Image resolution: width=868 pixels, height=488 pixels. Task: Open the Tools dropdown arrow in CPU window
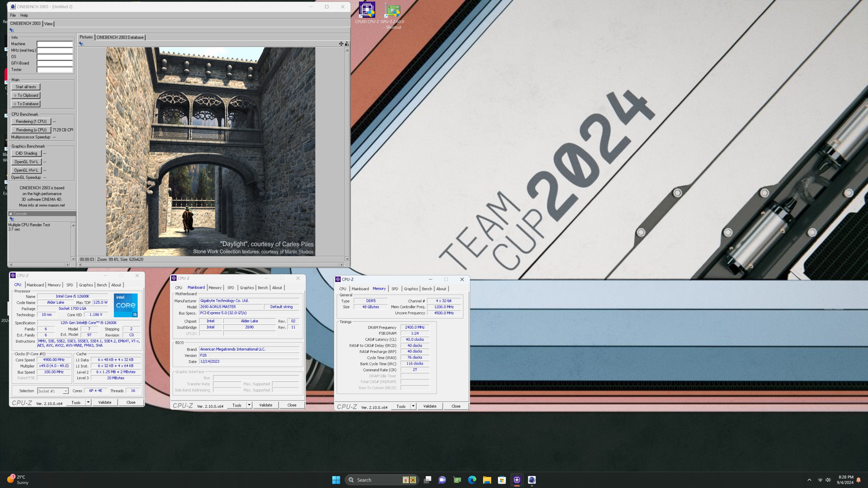[88, 402]
